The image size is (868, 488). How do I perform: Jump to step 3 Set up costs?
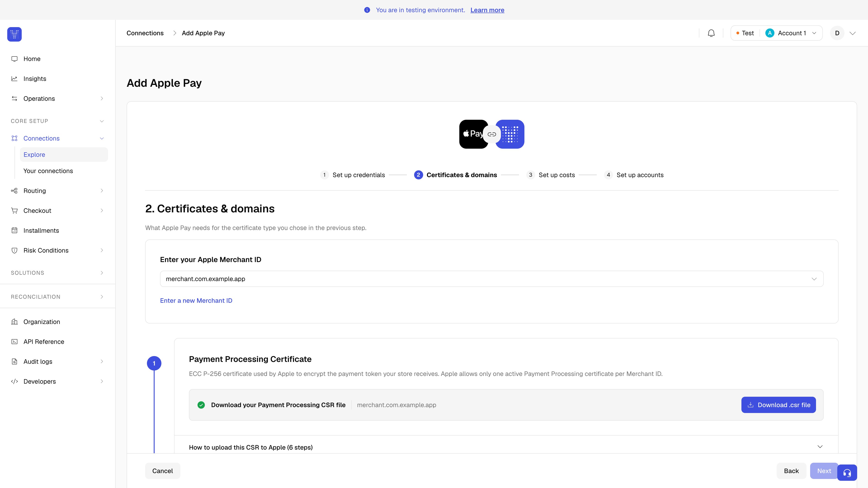(551, 175)
